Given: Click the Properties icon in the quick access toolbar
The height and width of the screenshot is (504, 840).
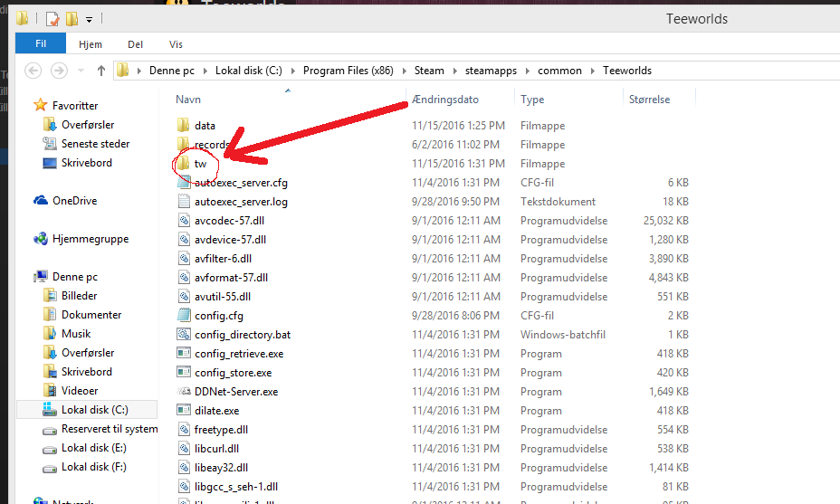Looking at the screenshot, I should click(52, 18).
